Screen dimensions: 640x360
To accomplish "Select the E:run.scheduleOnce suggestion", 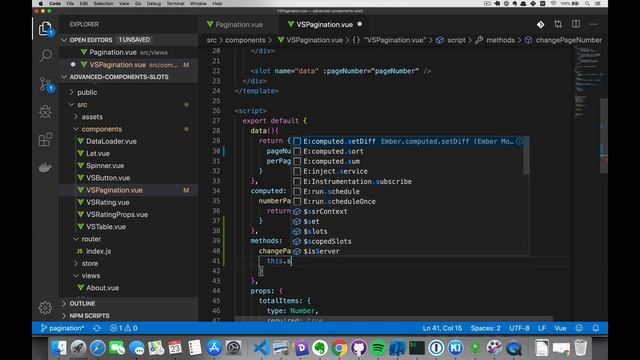I will click(x=408, y=201).
